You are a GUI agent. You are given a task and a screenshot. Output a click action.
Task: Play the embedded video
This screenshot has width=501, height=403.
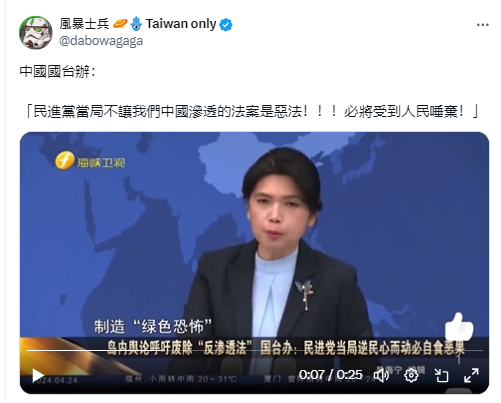(38, 376)
